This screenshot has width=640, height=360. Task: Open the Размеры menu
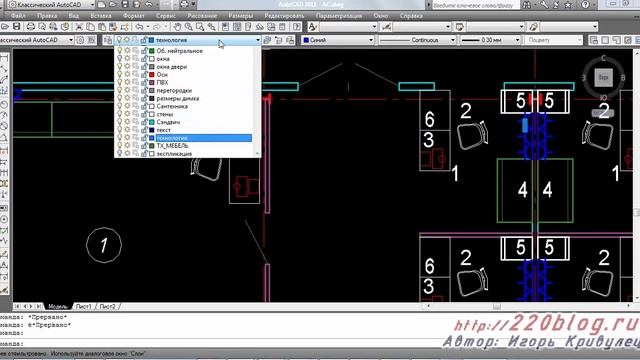click(240, 16)
